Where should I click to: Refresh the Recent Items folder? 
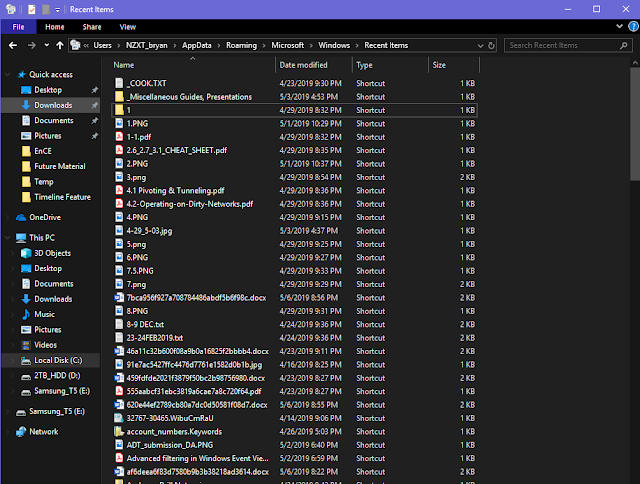click(x=491, y=45)
